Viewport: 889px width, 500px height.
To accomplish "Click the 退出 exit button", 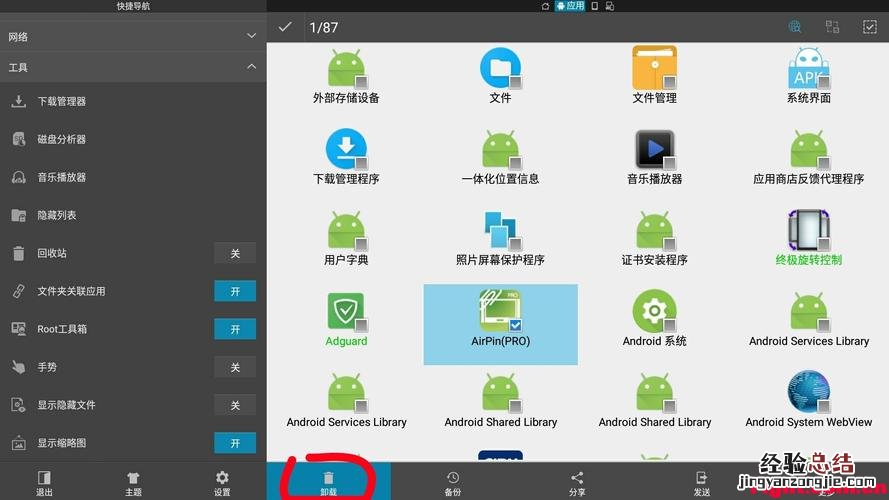I will tap(44, 484).
